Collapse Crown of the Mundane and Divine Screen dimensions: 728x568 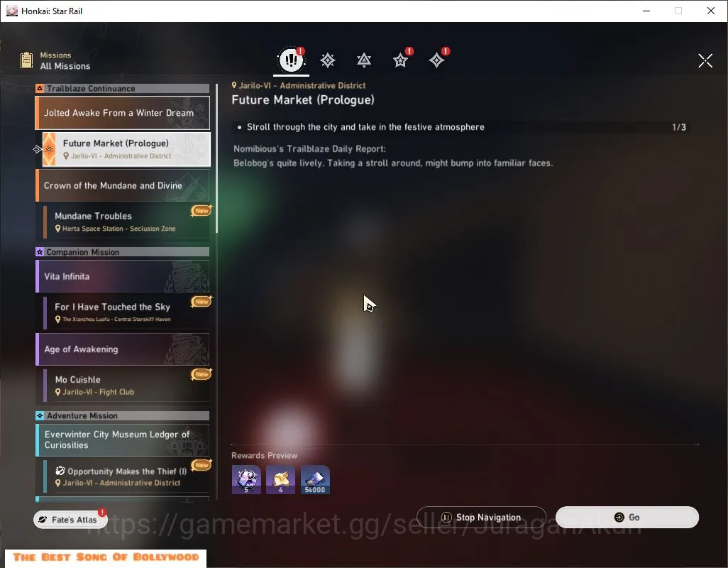[x=123, y=185]
